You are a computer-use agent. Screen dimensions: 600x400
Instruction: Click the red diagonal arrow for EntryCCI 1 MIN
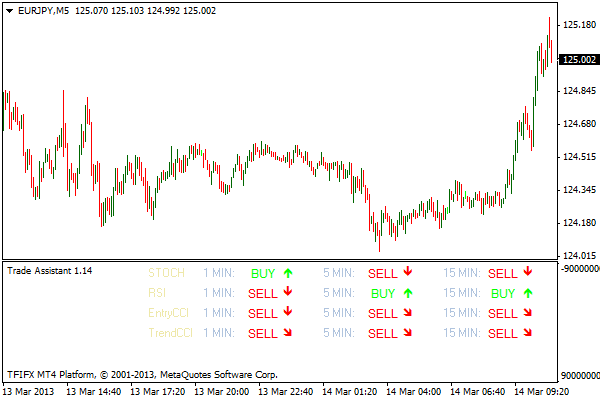[288, 313]
